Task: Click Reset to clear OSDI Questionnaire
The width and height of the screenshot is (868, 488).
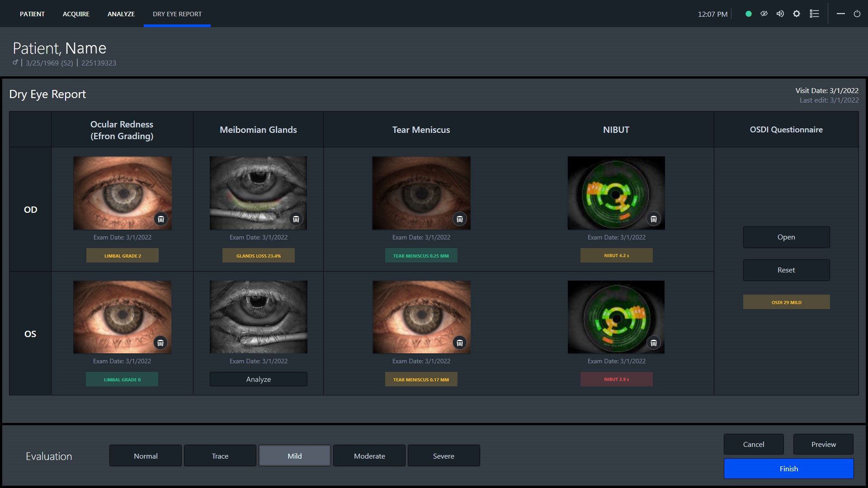Action: (786, 270)
